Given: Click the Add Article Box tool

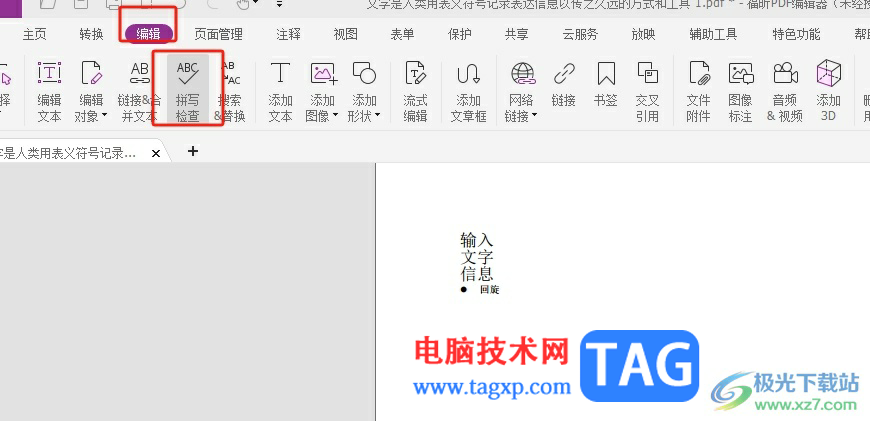Looking at the screenshot, I should [468, 92].
